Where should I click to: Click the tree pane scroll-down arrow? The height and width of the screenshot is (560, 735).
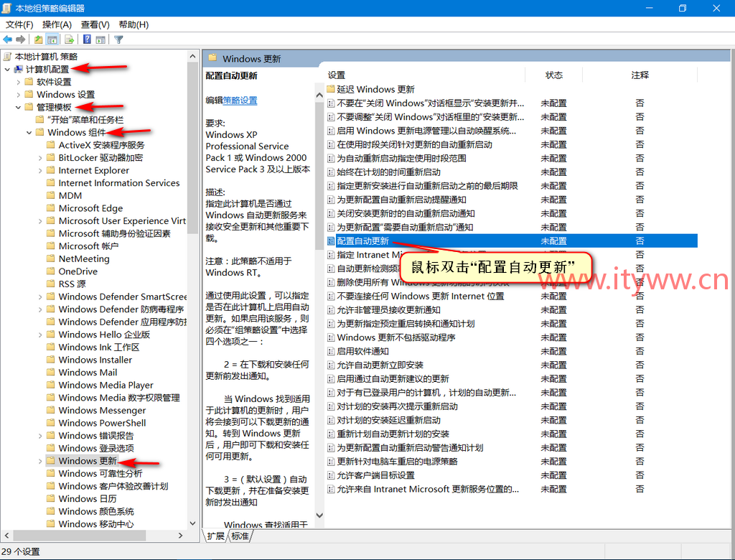pyautogui.click(x=192, y=523)
